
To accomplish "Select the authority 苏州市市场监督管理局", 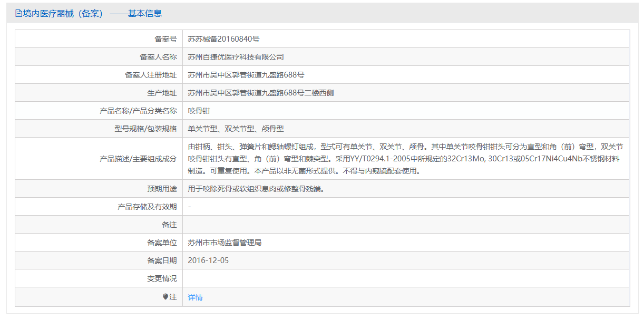I will point(225,243).
